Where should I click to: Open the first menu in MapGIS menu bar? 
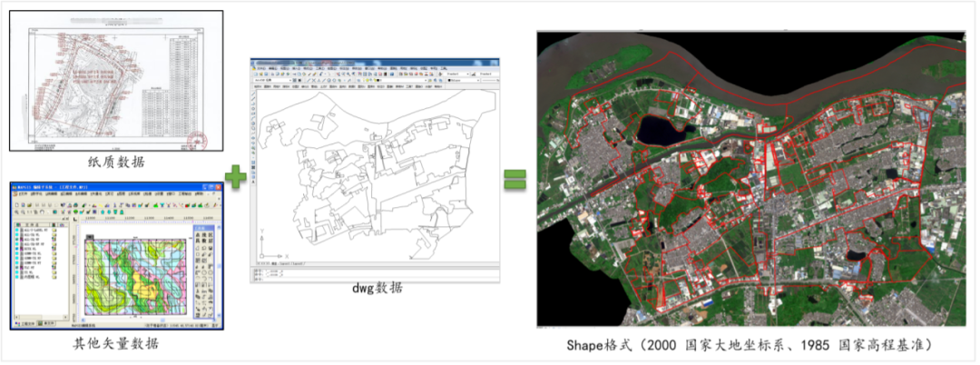pos(22,194)
